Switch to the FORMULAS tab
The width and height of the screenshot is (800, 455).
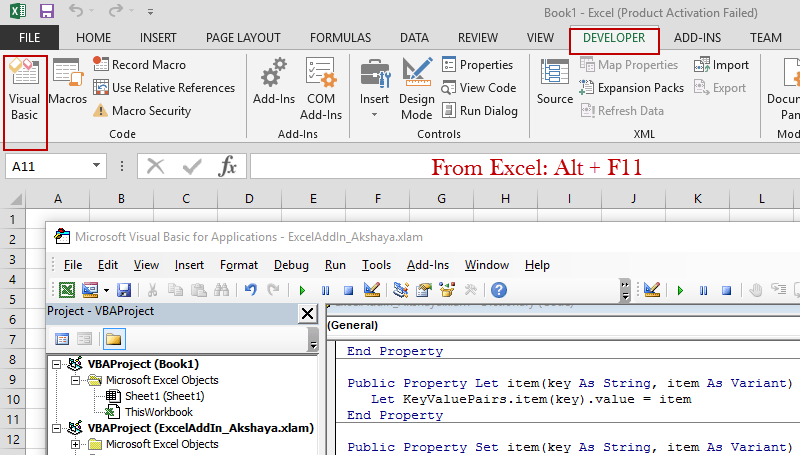tap(340, 38)
